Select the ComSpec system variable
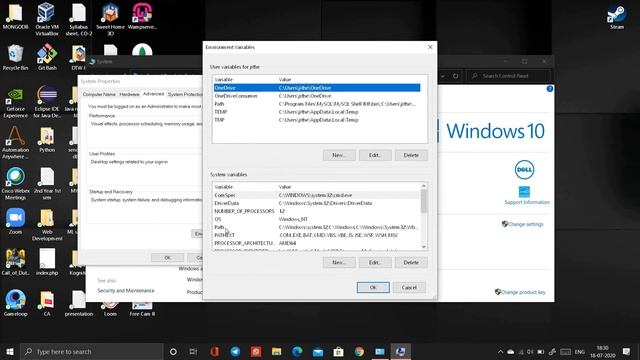640x360 pixels. (317, 195)
